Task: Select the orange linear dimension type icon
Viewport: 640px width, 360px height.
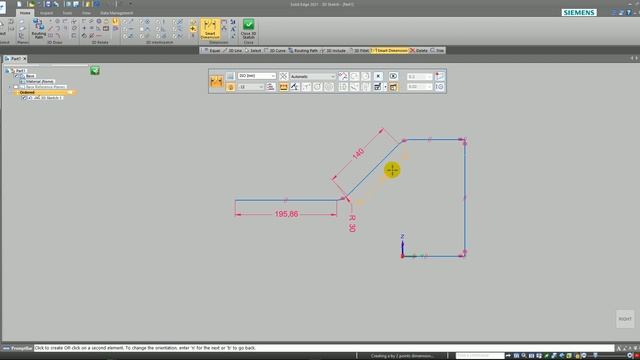Action: pos(284,87)
